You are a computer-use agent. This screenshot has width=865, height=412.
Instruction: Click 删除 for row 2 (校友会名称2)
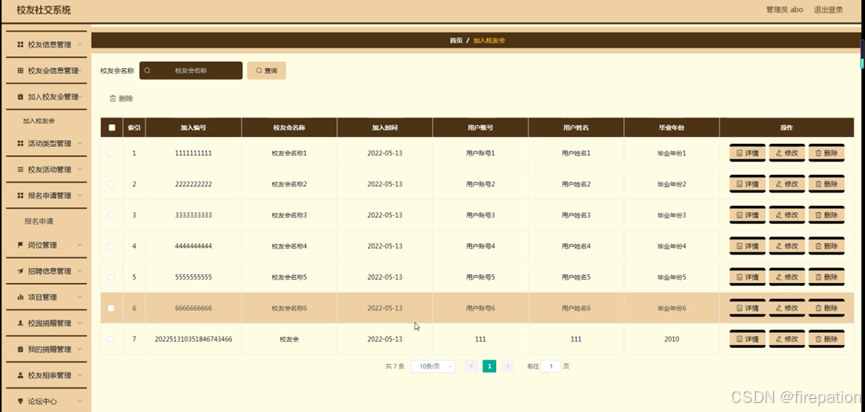826,184
